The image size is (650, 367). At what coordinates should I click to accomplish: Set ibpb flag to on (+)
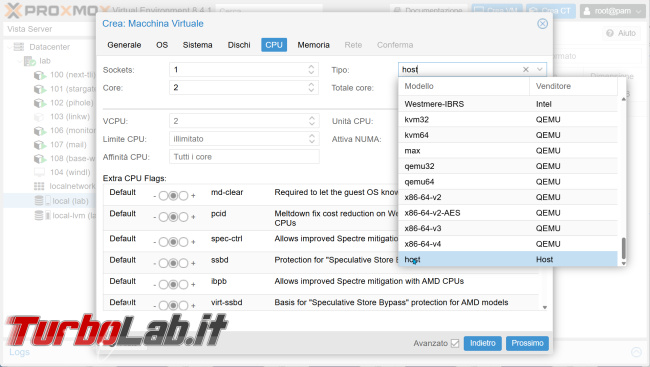click(183, 284)
